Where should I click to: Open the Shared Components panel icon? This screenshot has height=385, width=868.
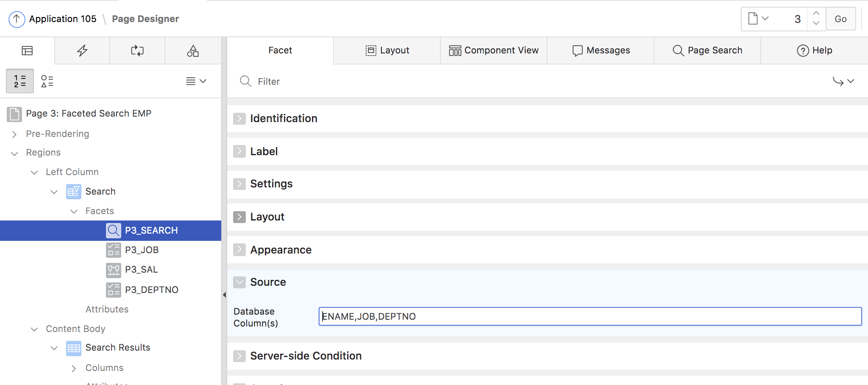point(193,50)
